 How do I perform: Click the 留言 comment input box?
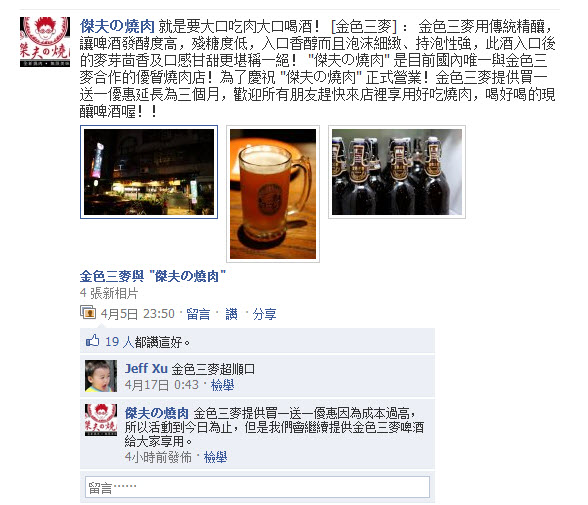(257, 487)
